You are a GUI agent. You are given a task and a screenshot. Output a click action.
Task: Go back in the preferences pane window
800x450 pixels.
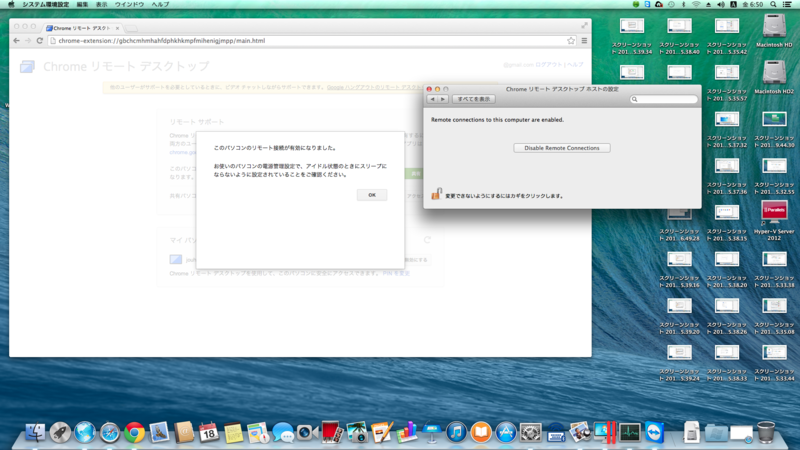433,99
